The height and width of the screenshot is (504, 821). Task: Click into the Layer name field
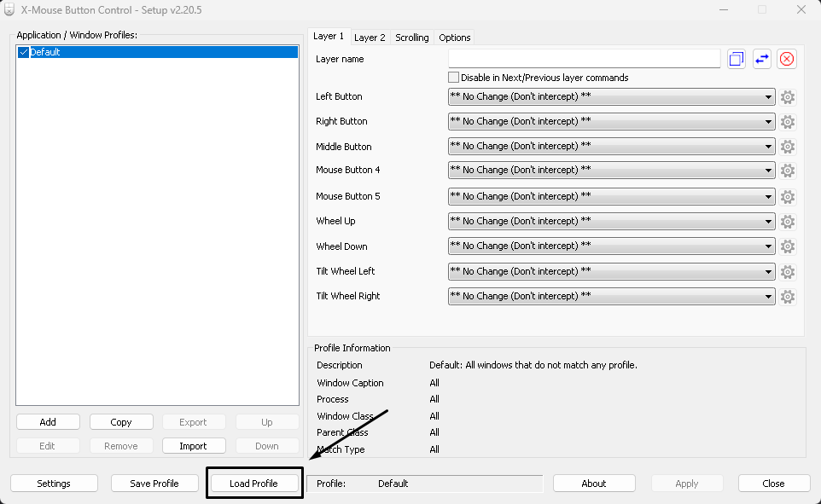(x=585, y=59)
